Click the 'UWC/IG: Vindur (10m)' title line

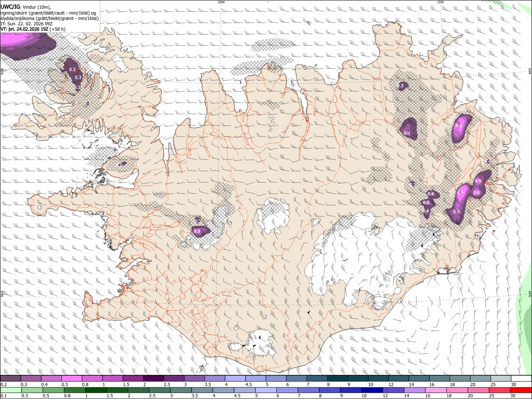[25, 7]
